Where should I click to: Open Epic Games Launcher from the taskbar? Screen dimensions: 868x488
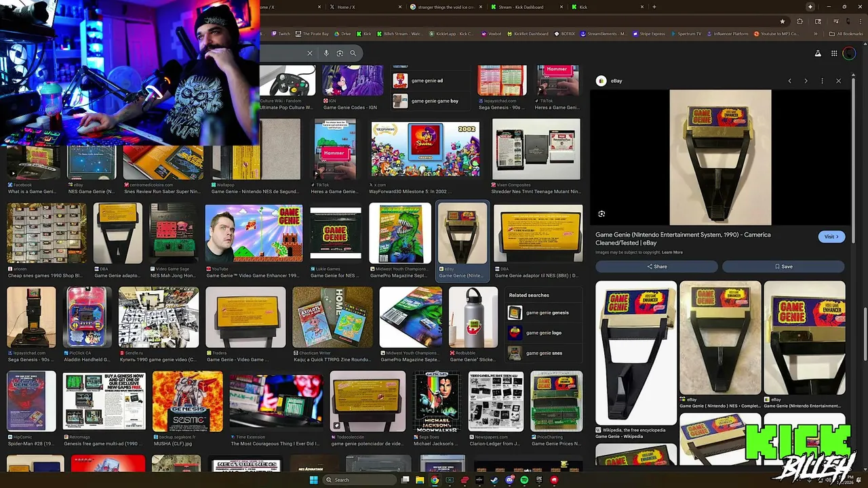539,480
